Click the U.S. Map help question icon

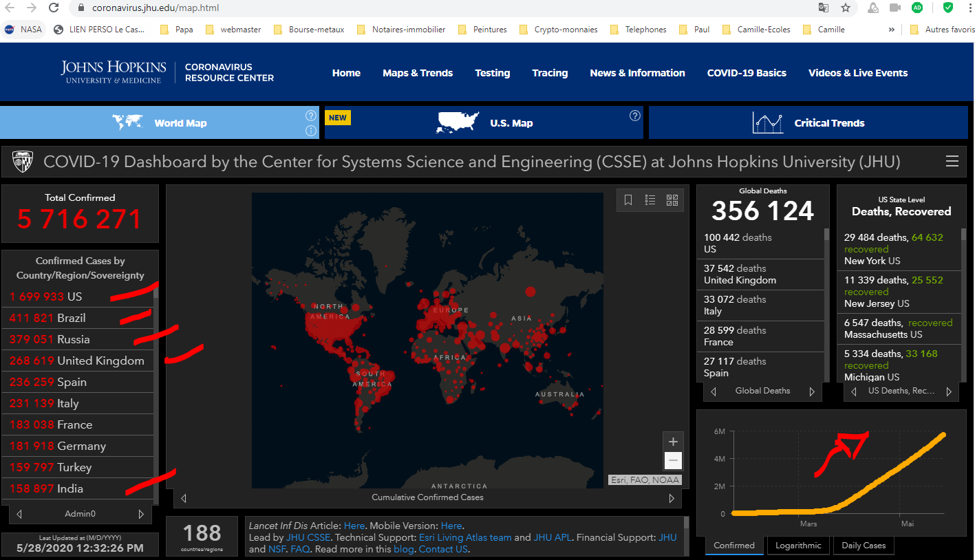(635, 116)
